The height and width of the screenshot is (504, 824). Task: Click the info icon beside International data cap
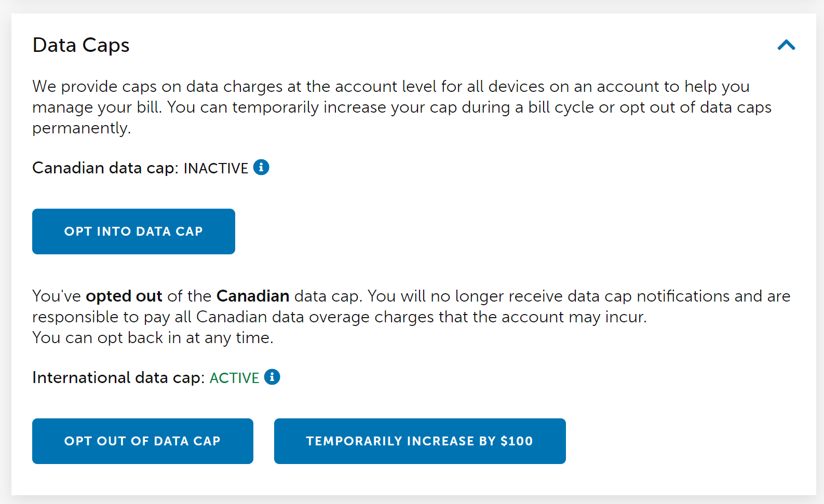click(272, 377)
